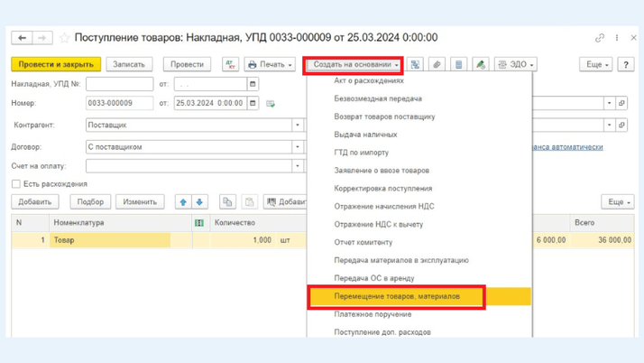Expand Договор field dropdown
Viewport: 644px width, 363px height.
coord(298,147)
